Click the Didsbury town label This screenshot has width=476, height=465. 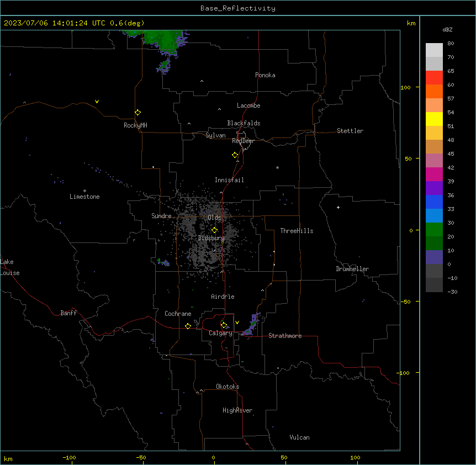click(211, 238)
